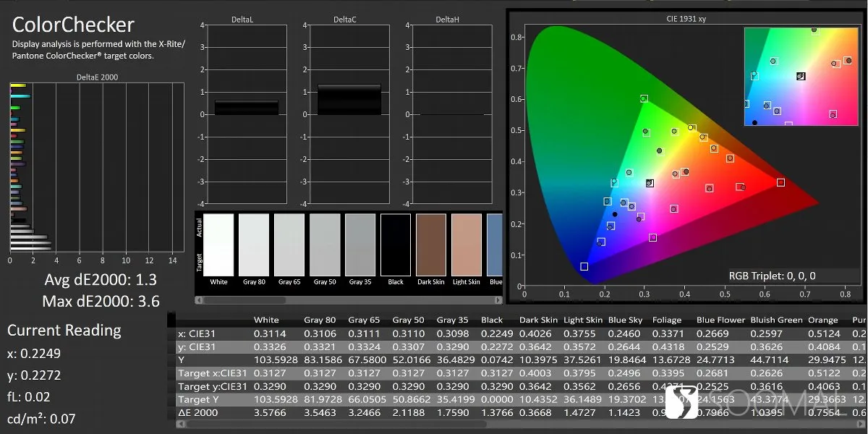Click the table cell 37.5261
Screen dimensions: 868x434
(581, 359)
